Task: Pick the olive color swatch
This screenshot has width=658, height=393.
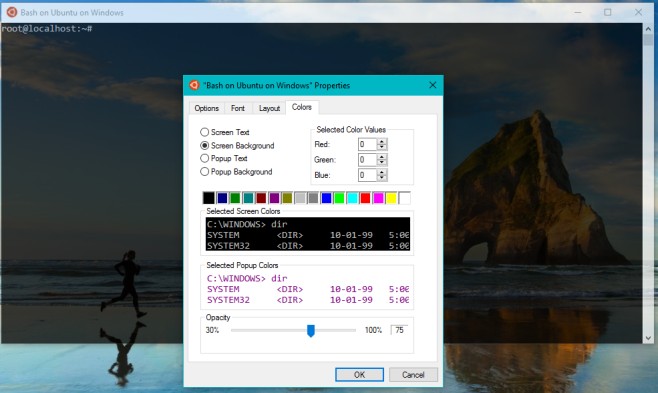Action: point(287,198)
